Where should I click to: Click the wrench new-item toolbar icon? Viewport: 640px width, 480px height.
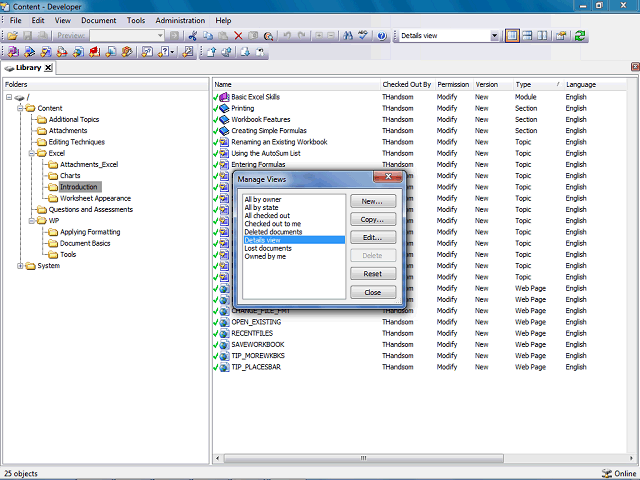[x=188, y=52]
